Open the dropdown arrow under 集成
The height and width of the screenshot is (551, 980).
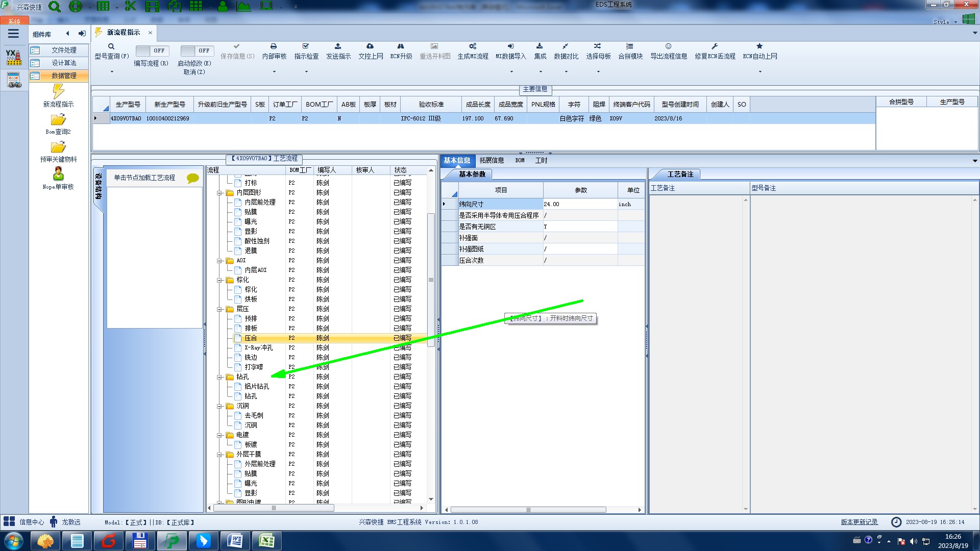[x=541, y=72]
